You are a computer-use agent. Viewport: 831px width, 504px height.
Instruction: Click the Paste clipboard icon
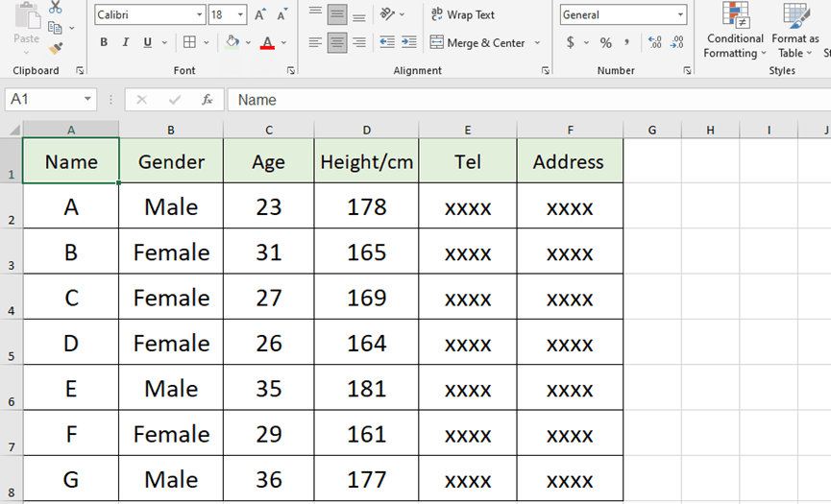click(x=27, y=15)
